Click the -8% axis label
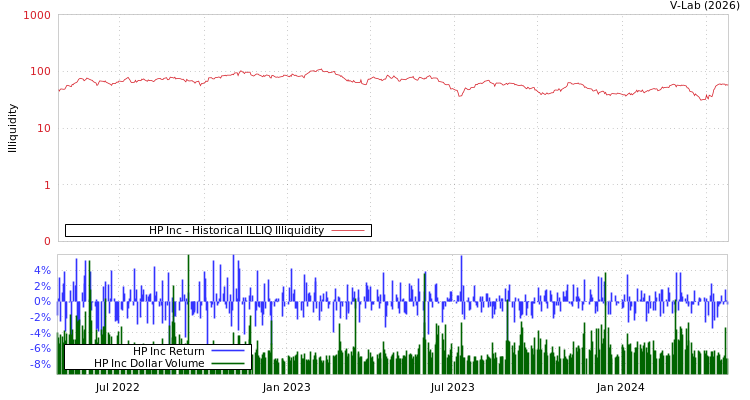Screen dimensions: 750x400 click(x=40, y=364)
